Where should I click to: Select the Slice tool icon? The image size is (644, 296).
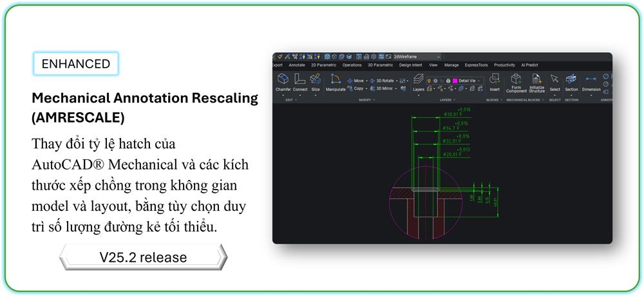point(316,79)
